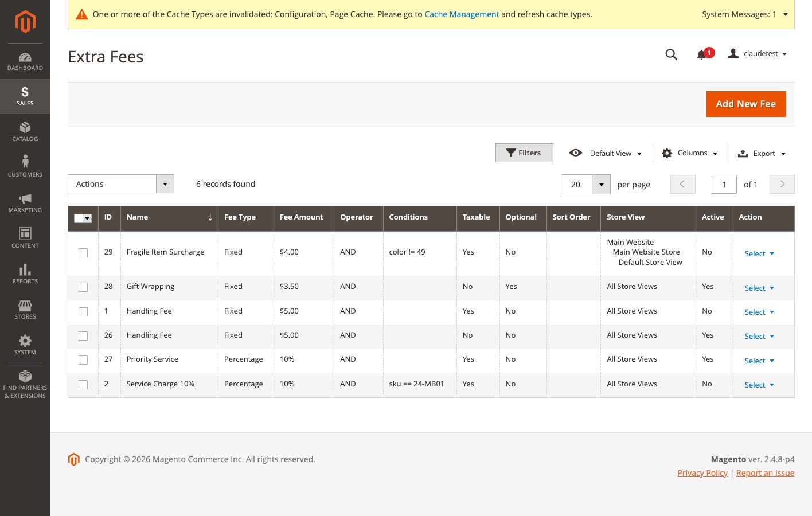The image size is (812, 516).
Task: Sort by the Fee Amount column header
Action: pyautogui.click(x=304, y=217)
